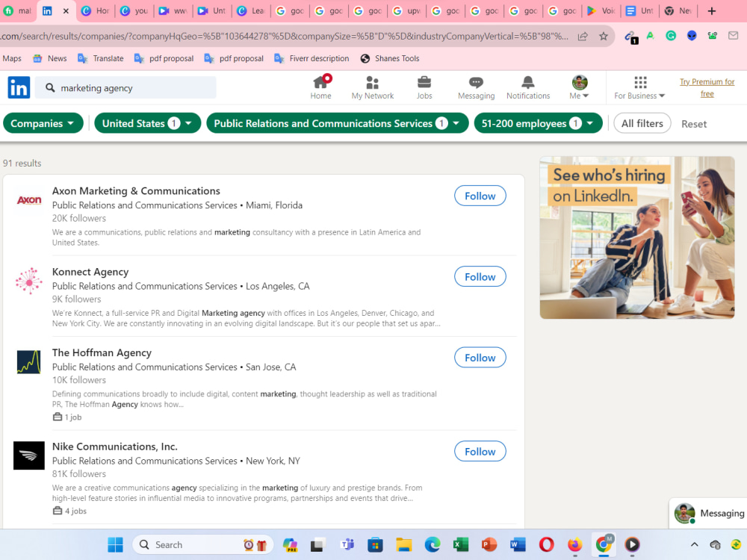This screenshot has height=560, width=747.
Task: Launch PowerPoint from taskbar
Action: [489, 544]
